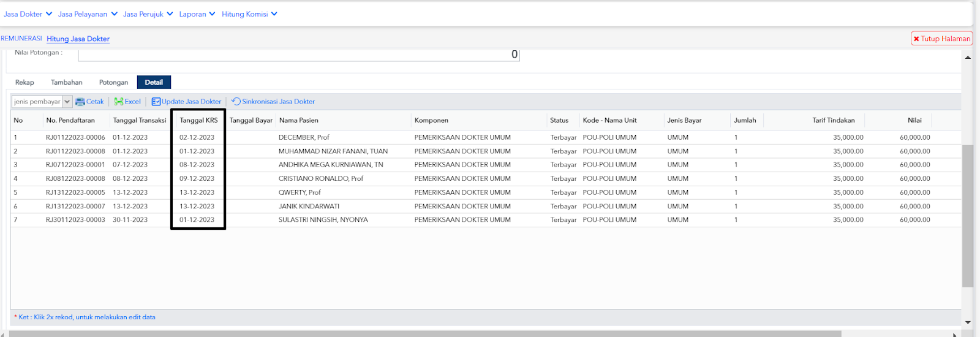Select the Detail tab
This screenshot has height=337, width=980.
point(154,82)
